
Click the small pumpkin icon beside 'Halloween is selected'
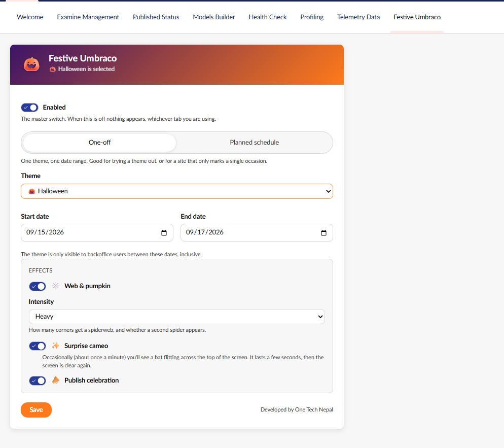click(52, 69)
